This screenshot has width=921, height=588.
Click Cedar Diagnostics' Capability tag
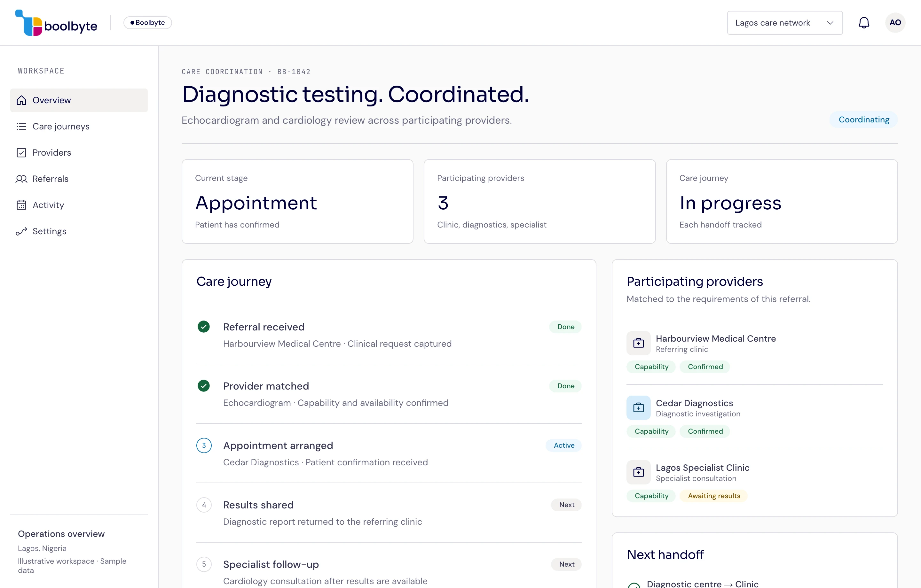pyautogui.click(x=651, y=432)
